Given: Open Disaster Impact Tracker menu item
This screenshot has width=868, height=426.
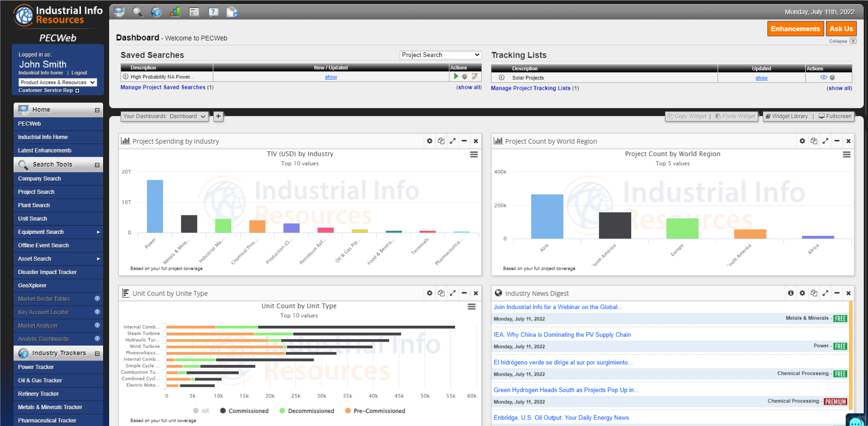Looking at the screenshot, I should pyautogui.click(x=58, y=272).
